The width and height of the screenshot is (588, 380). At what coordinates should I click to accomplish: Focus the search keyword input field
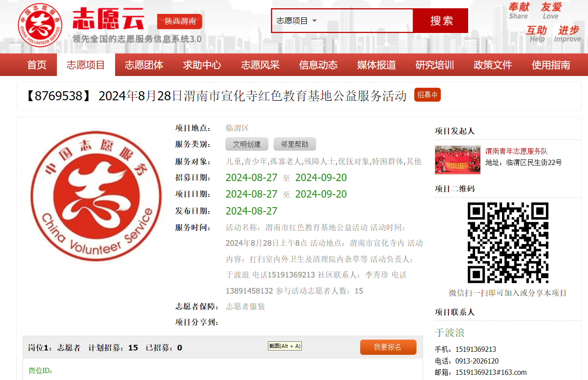367,21
